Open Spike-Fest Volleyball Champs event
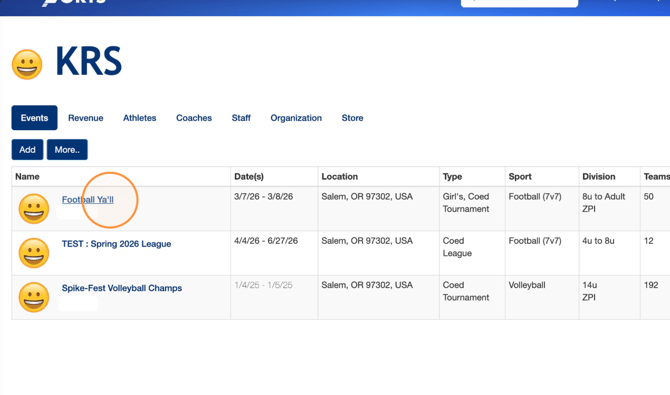The height and width of the screenshot is (395, 670). coord(122,288)
